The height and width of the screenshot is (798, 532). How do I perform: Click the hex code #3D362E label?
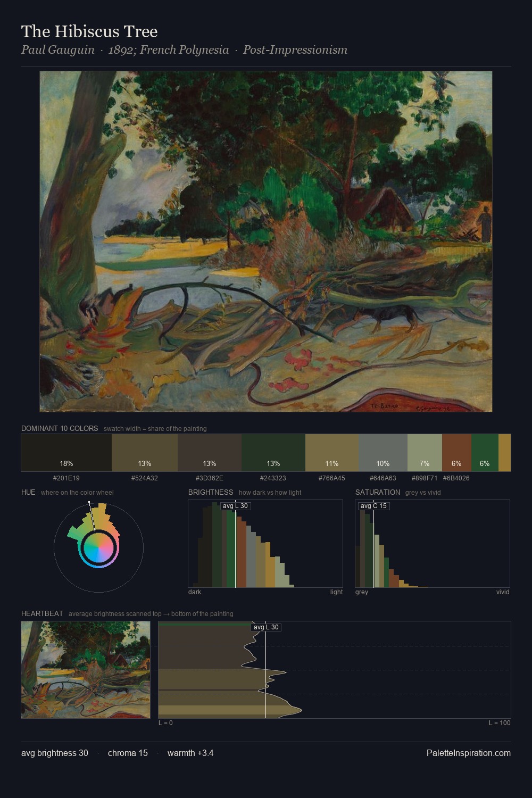tap(210, 478)
